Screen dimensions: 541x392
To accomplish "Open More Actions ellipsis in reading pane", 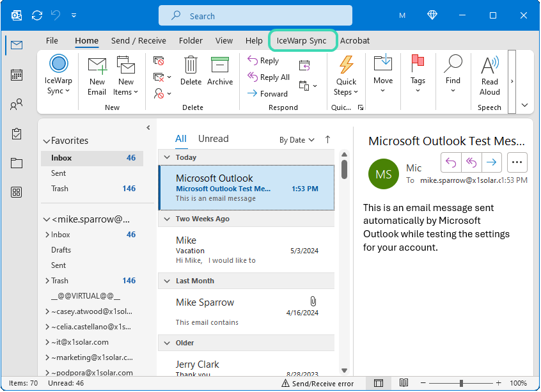I will (517, 162).
